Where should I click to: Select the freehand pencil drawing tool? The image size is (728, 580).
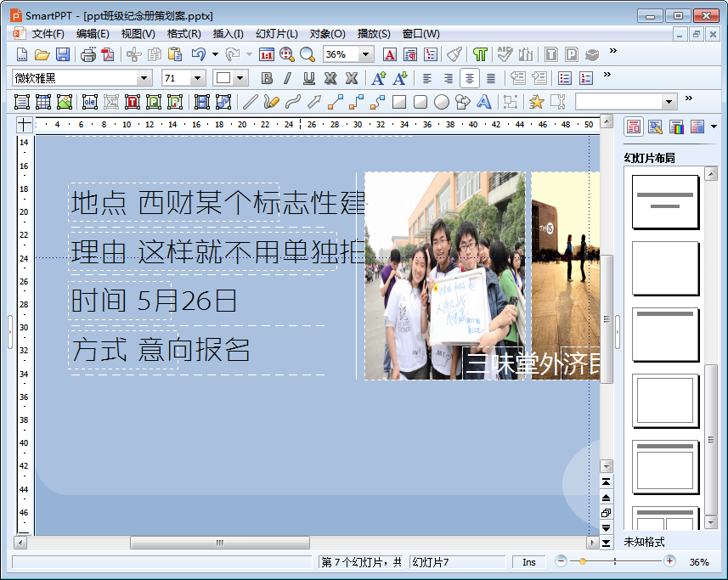coord(271,102)
